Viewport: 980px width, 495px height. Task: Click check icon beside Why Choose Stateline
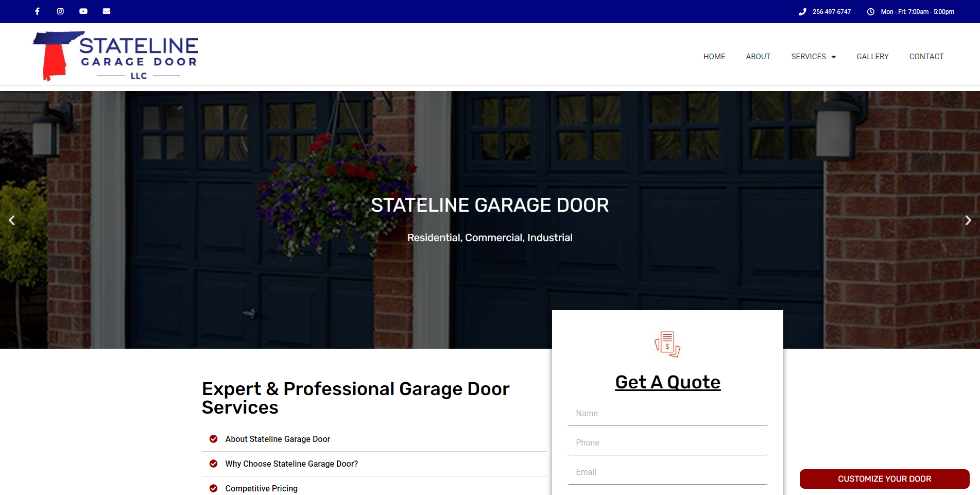(213, 464)
